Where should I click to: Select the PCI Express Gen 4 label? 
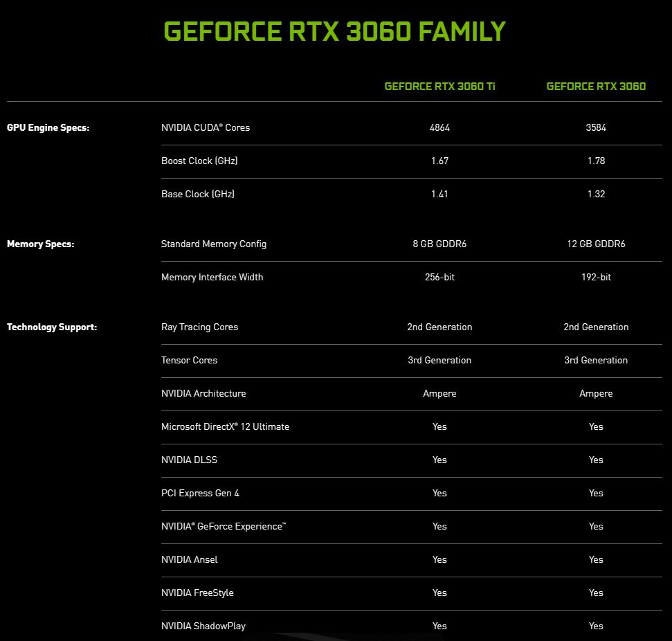[200, 493]
